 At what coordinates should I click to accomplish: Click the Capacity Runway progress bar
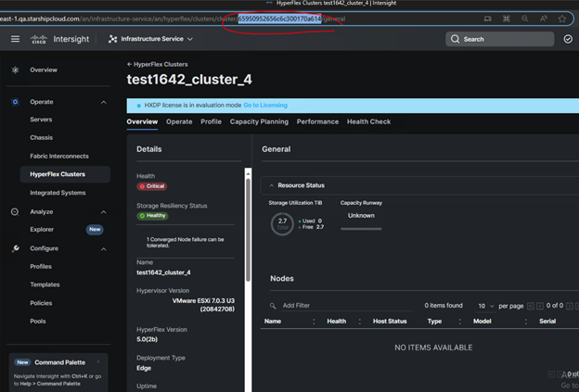coord(361,229)
